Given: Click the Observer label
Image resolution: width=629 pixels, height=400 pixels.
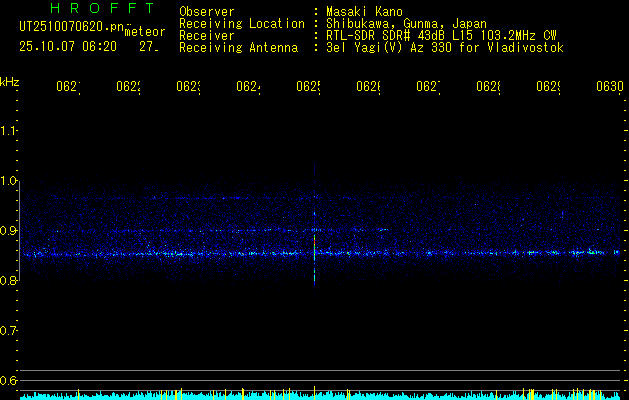Looking at the screenshot, I should click(207, 12).
